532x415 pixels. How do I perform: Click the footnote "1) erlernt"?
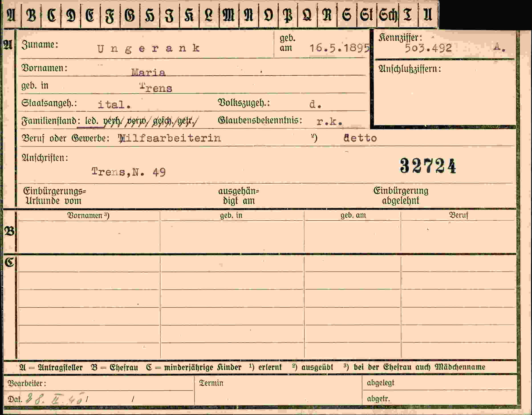click(x=265, y=367)
